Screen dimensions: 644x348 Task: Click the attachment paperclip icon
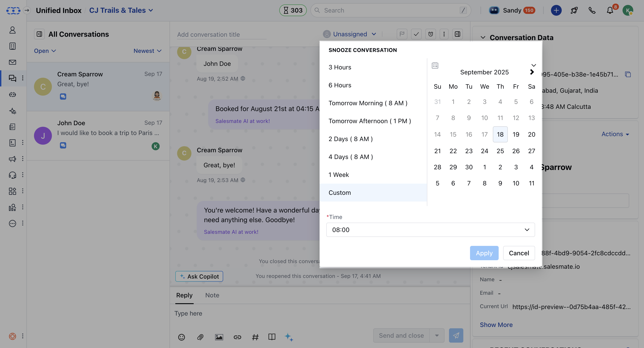click(x=200, y=337)
